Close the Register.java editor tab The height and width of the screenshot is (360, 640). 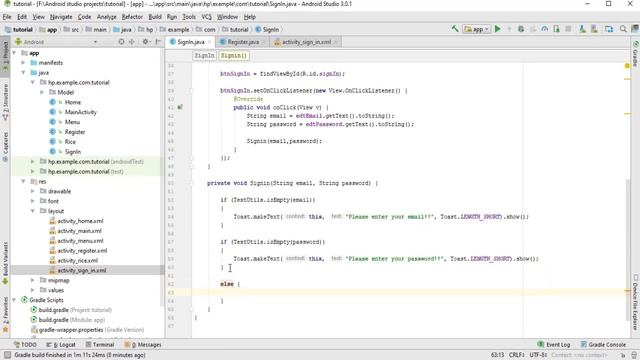tap(263, 42)
